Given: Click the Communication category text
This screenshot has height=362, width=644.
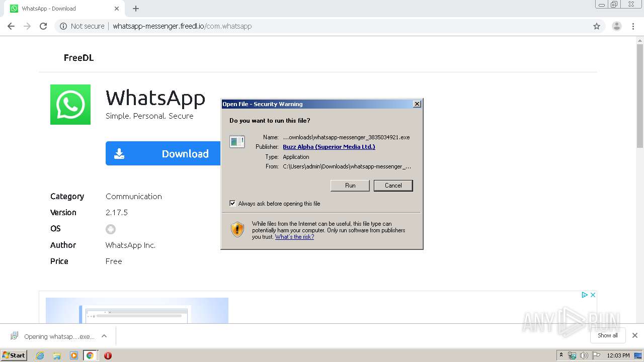Looking at the screenshot, I should pos(134,197).
